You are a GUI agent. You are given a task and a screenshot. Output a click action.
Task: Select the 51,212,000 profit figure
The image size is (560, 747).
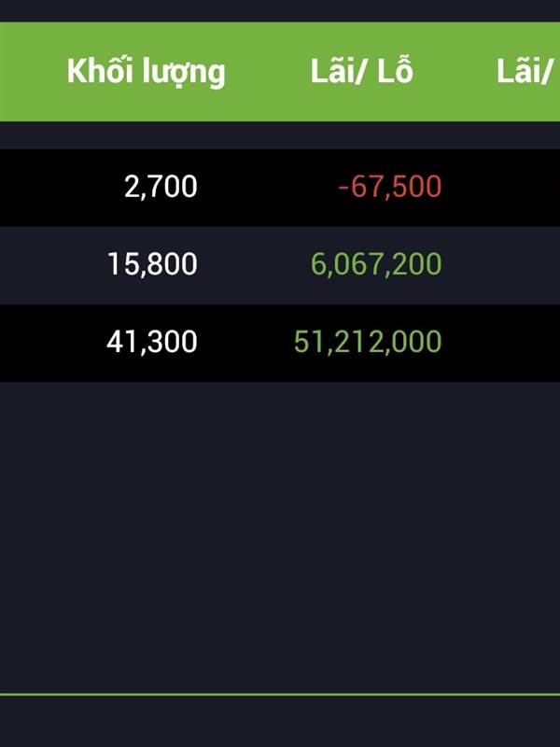point(368,342)
